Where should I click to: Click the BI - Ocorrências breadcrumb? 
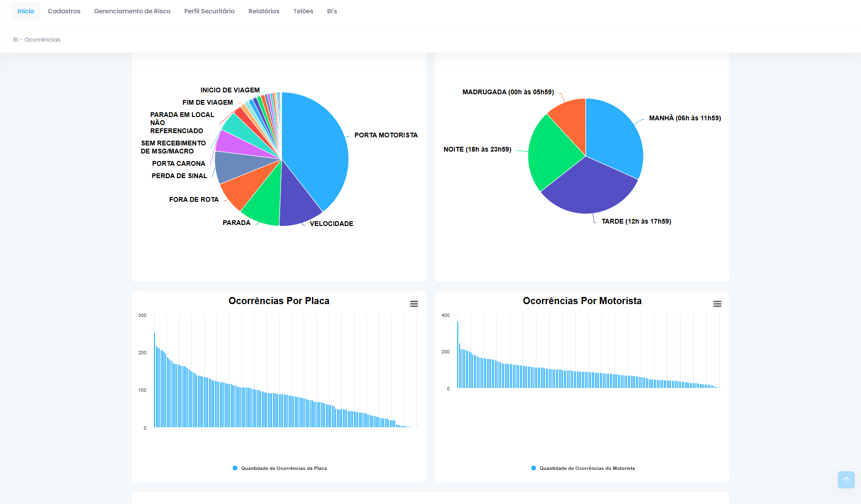(x=37, y=40)
